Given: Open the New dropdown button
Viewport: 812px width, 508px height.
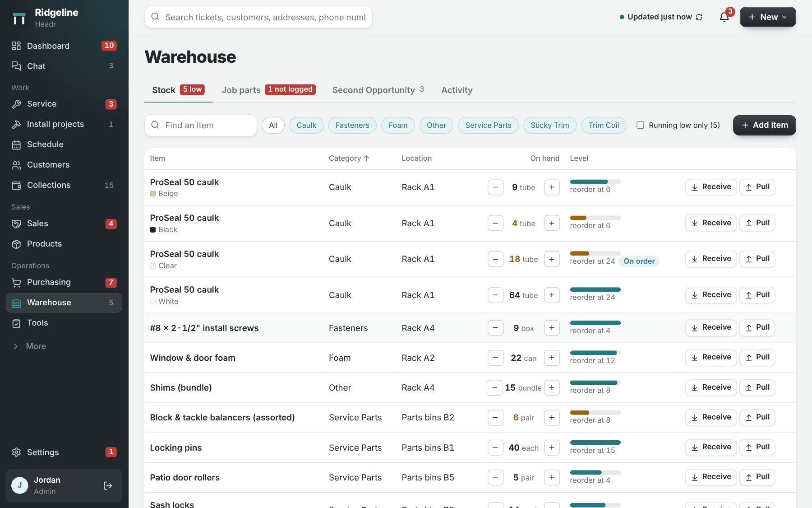Looking at the screenshot, I should point(768,17).
